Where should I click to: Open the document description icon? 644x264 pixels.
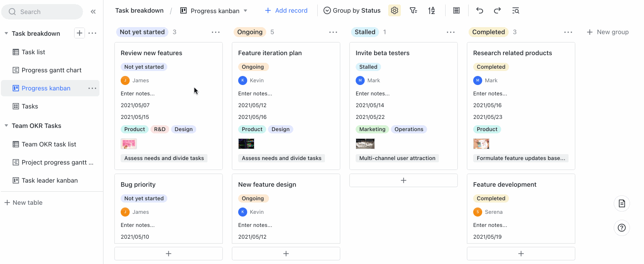tap(622, 203)
